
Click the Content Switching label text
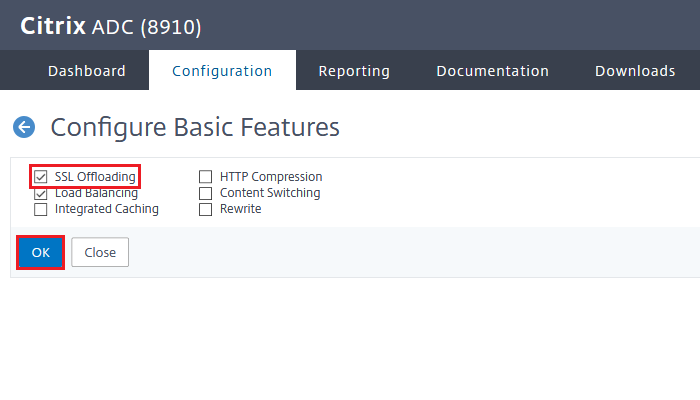click(270, 193)
